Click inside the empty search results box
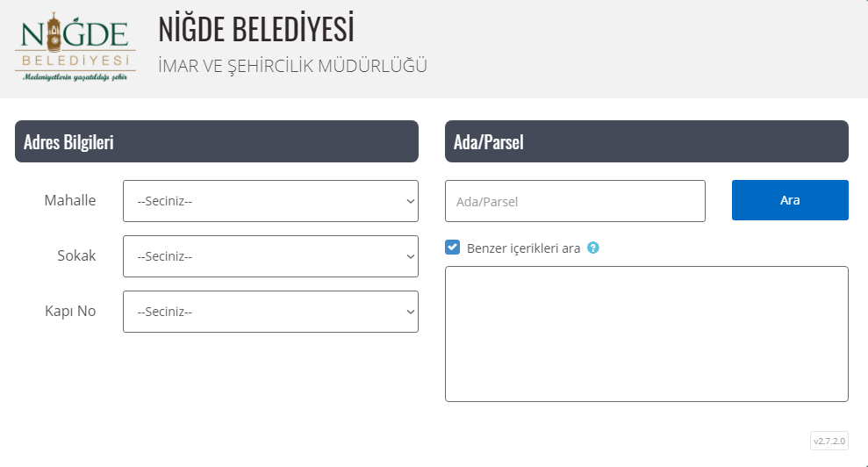This screenshot has width=868, height=467. (647, 334)
